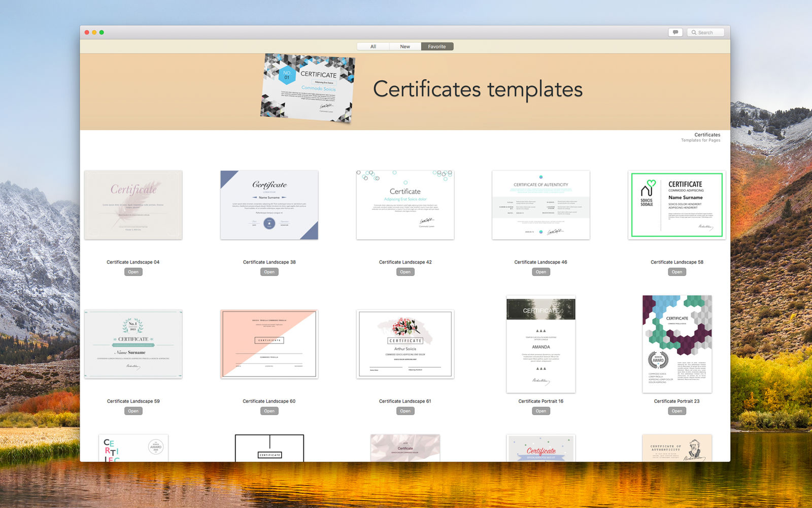Click the 'Certificate Landscape 59' label
Screen dimensions: 812x508
(133, 401)
